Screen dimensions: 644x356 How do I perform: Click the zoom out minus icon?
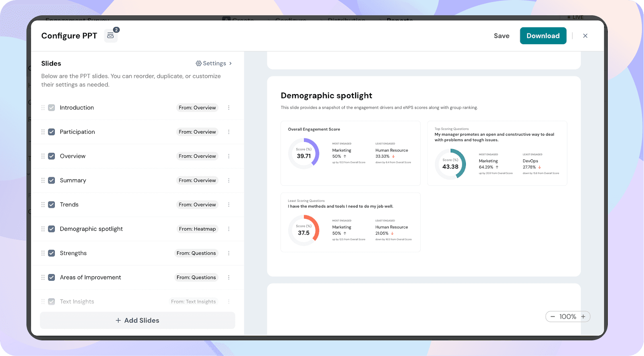tap(553, 317)
